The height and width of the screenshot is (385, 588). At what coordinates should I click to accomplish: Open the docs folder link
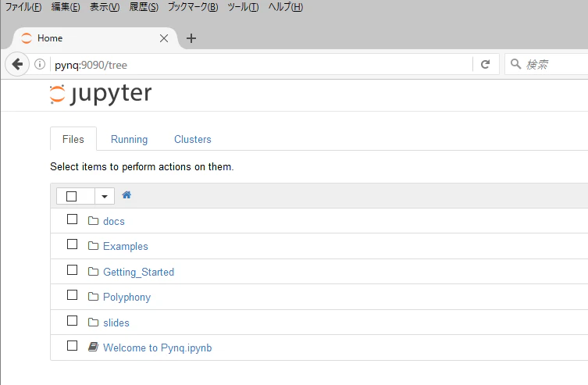(114, 221)
